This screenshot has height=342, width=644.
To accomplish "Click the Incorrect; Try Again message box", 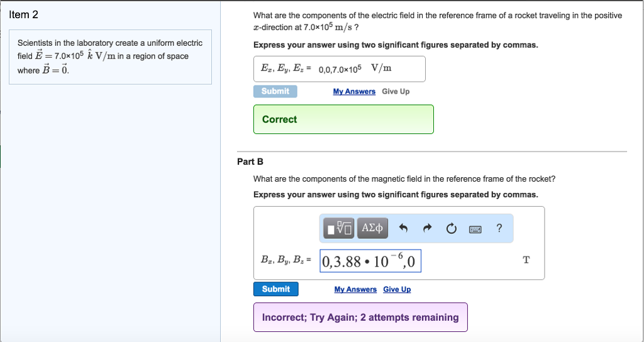I will 360,317.
